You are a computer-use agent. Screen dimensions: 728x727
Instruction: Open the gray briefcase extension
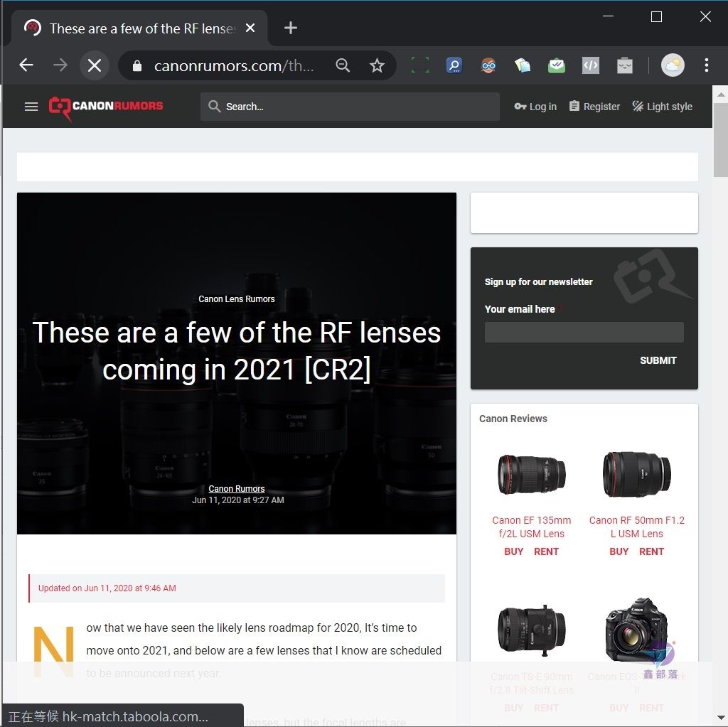625,65
